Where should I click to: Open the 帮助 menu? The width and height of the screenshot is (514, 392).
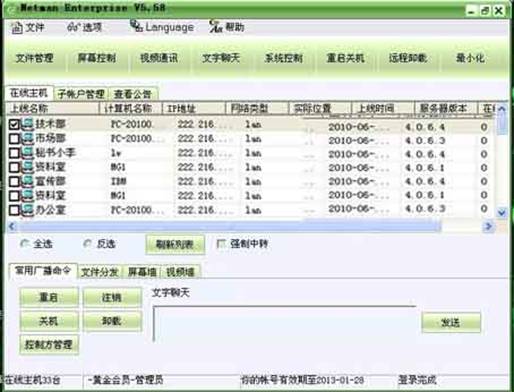(227, 27)
